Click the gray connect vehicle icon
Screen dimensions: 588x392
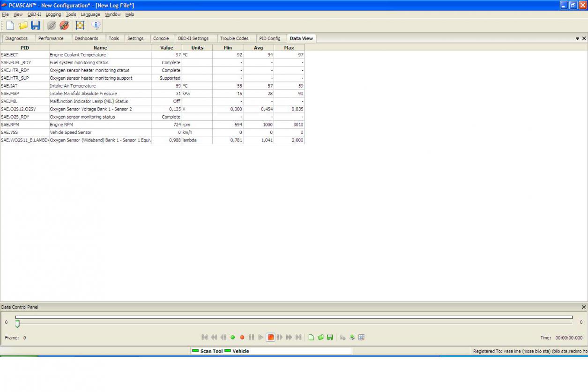coord(52,26)
